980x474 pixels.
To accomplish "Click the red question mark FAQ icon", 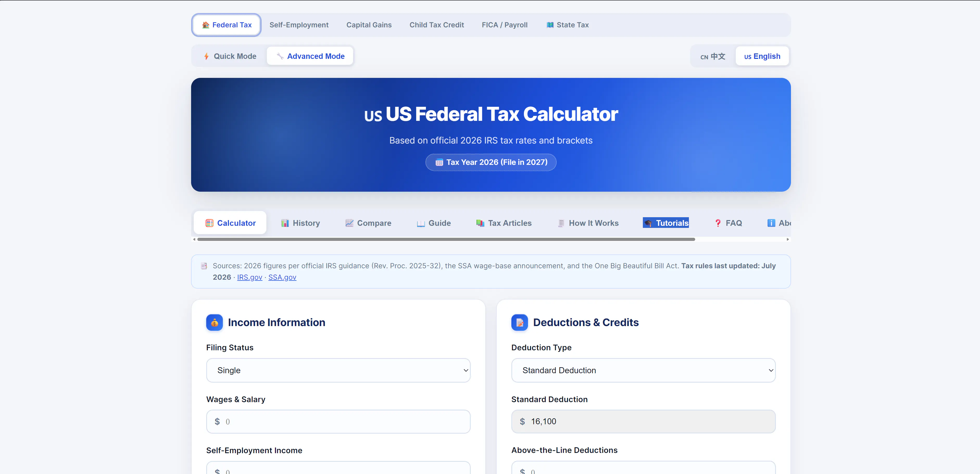I will coord(718,223).
